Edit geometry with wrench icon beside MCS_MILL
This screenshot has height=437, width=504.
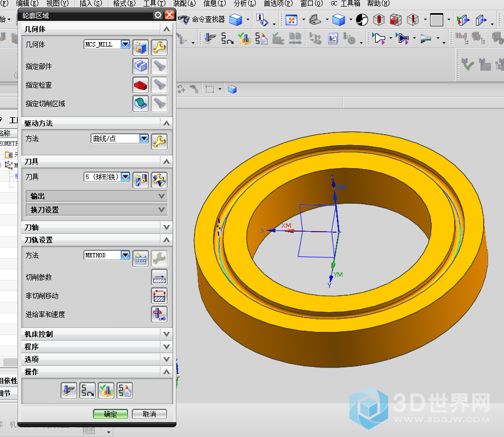click(x=159, y=48)
